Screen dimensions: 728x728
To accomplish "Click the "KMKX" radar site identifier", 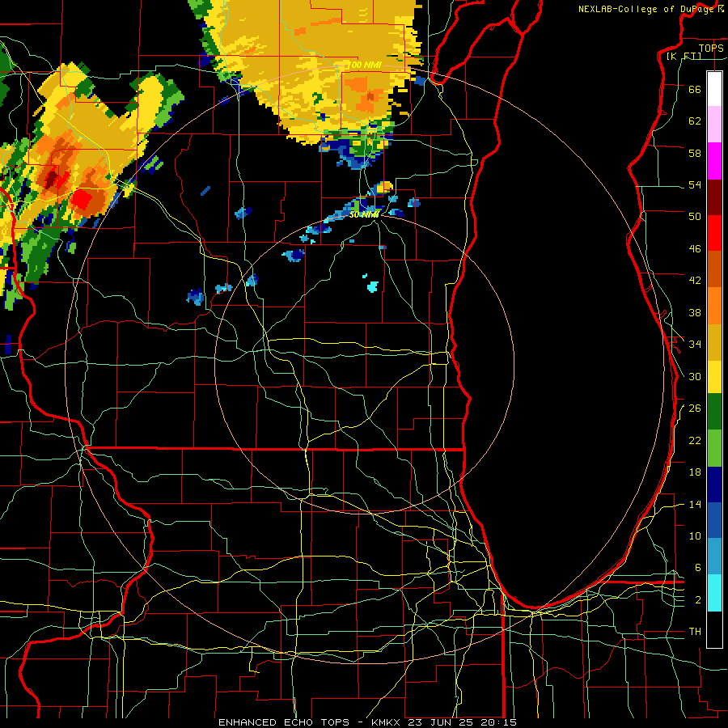I will click(x=385, y=722).
